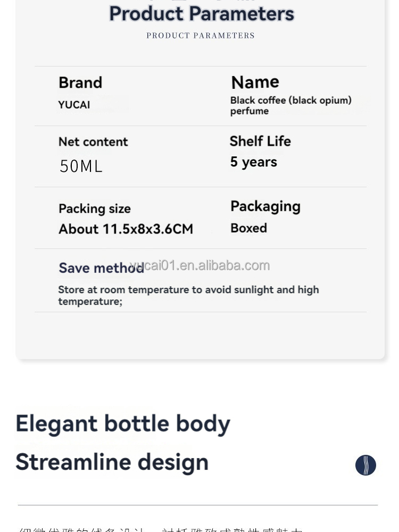The height and width of the screenshot is (532, 399).
Task: Select the Net content label
Action: [x=93, y=142]
